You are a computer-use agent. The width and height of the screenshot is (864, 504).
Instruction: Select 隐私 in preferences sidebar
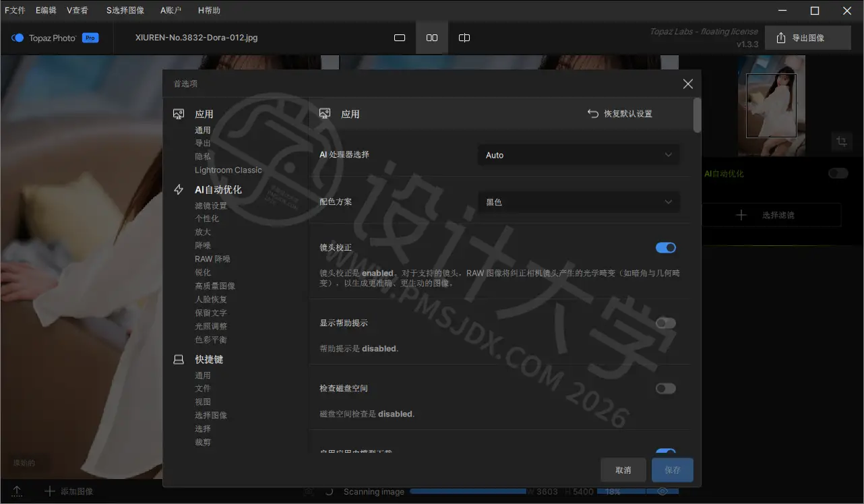[203, 156]
